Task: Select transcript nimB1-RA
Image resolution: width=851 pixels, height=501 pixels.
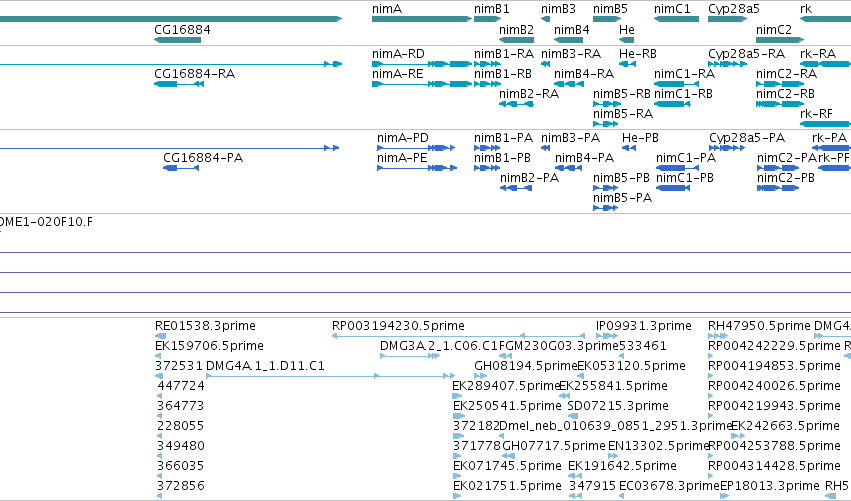Action: (487, 64)
